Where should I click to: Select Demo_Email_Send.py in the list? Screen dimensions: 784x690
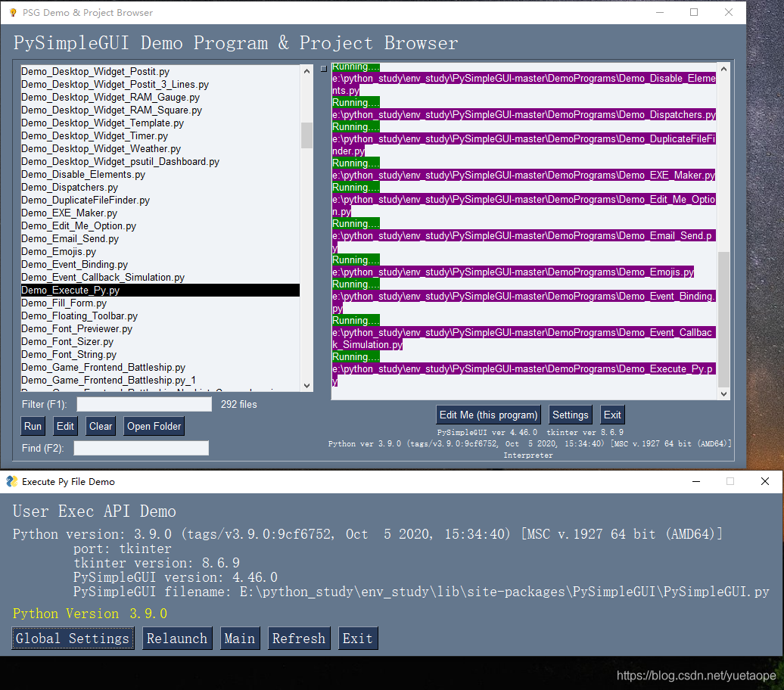pos(160,239)
